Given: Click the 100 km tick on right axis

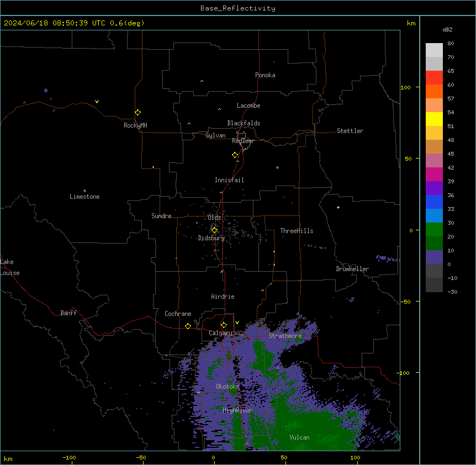Looking at the screenshot, I should click(x=405, y=87).
